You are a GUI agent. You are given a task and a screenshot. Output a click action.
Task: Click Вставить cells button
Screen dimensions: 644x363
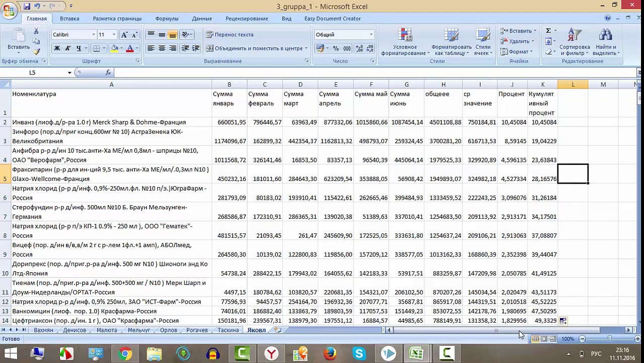pyautogui.click(x=519, y=31)
